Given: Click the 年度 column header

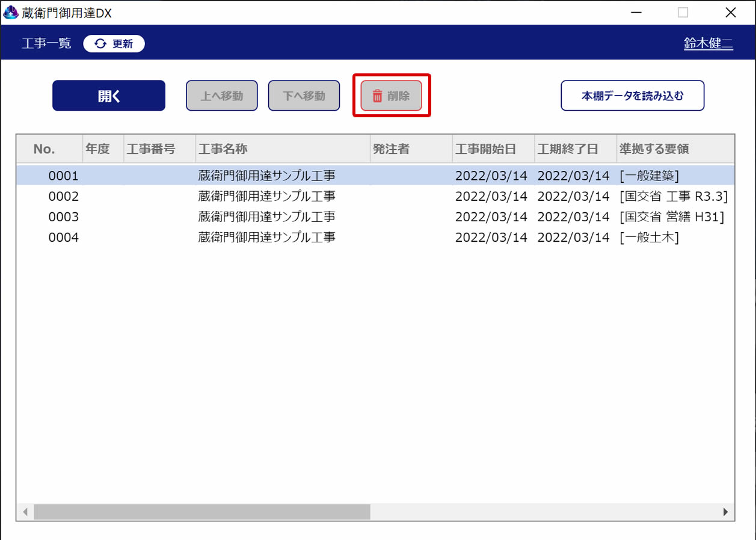Looking at the screenshot, I should (97, 149).
